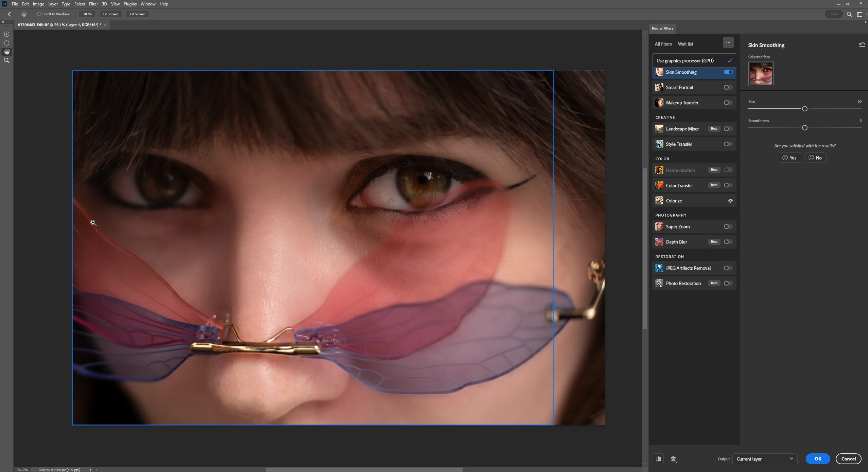868x472 pixels.
Task: Select the subtract from selection tool
Action: pos(6,43)
